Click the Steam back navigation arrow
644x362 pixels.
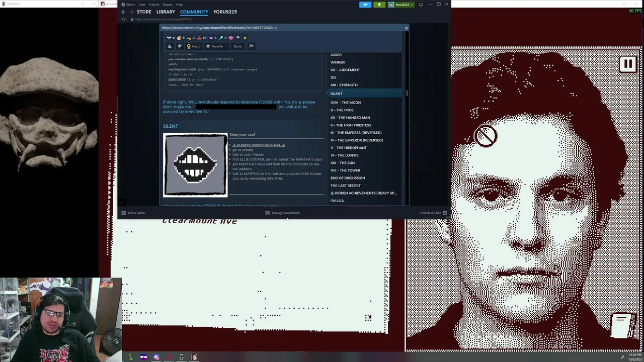[x=124, y=12]
